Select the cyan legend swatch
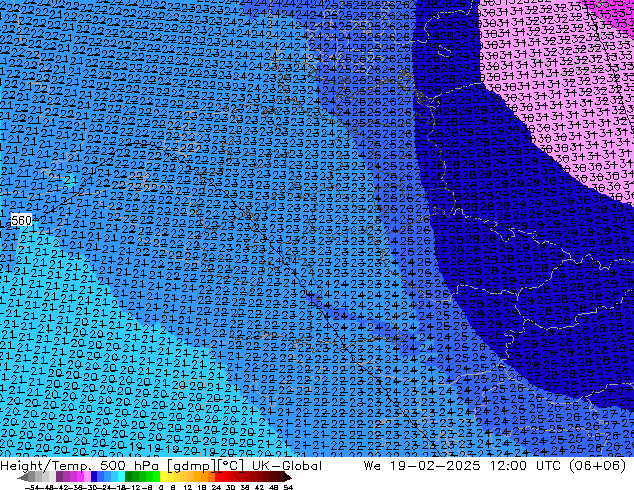The image size is (634, 490). point(122,477)
